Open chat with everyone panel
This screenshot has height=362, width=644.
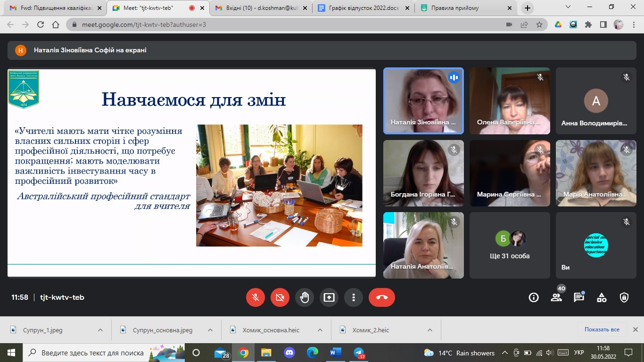579,297
